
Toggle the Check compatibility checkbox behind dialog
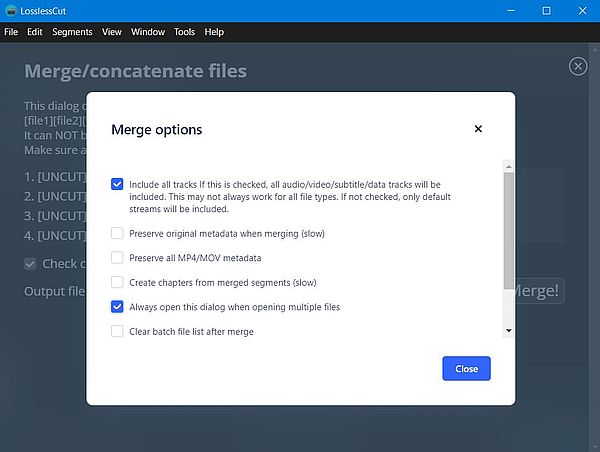coord(30,264)
